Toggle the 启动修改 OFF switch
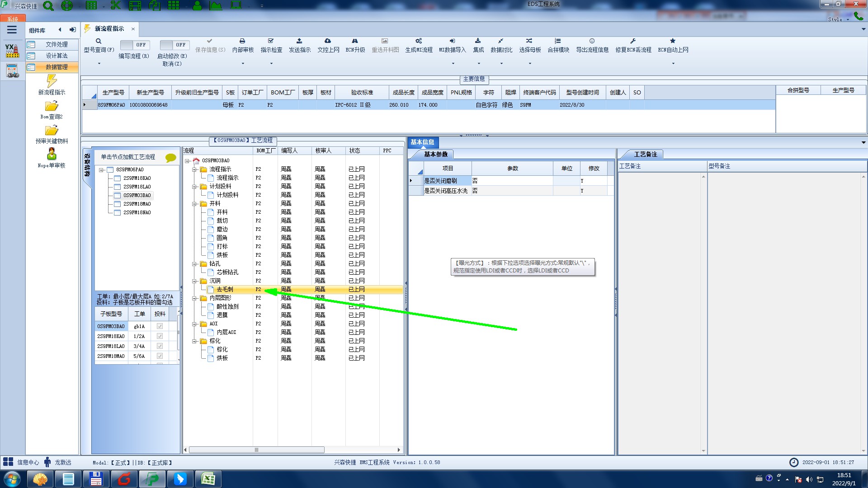868x488 pixels. click(x=173, y=45)
